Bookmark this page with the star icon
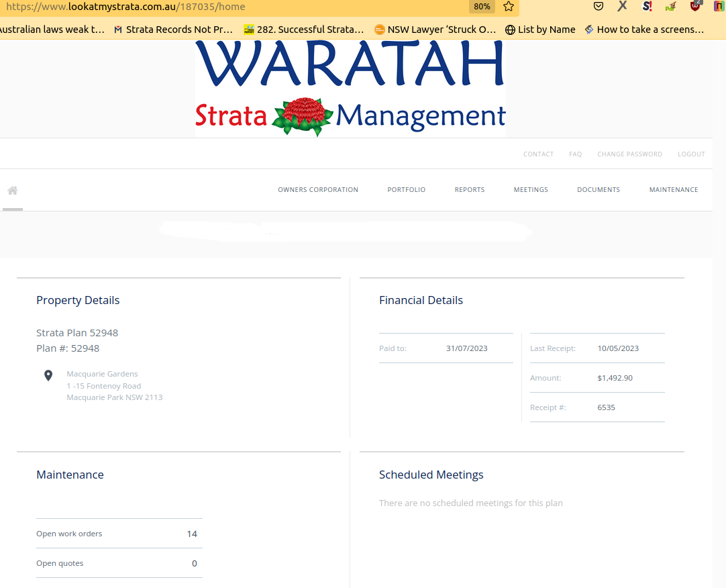Screen dimensions: 726x588 click(509, 7)
